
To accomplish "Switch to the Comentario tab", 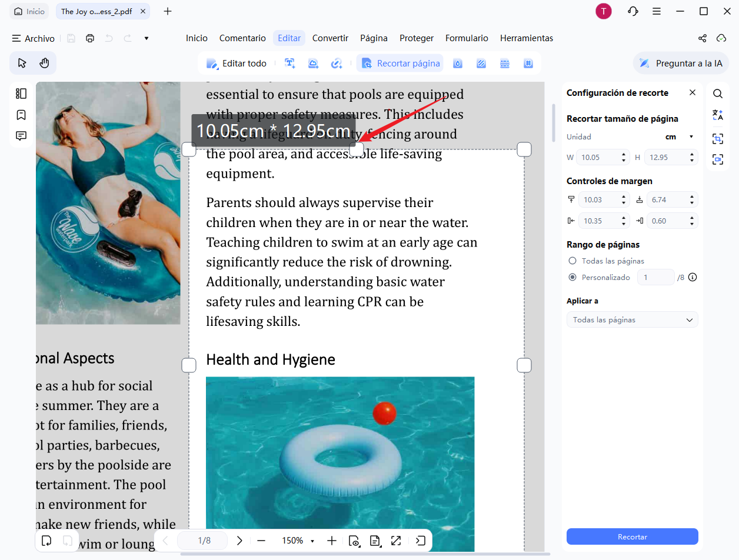I will tap(242, 38).
